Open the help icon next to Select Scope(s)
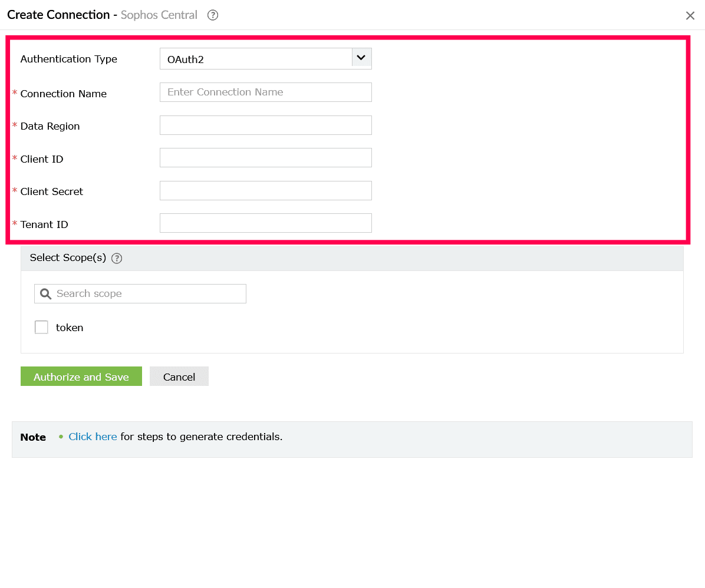Image resolution: width=705 pixels, height=588 pixels. [117, 259]
